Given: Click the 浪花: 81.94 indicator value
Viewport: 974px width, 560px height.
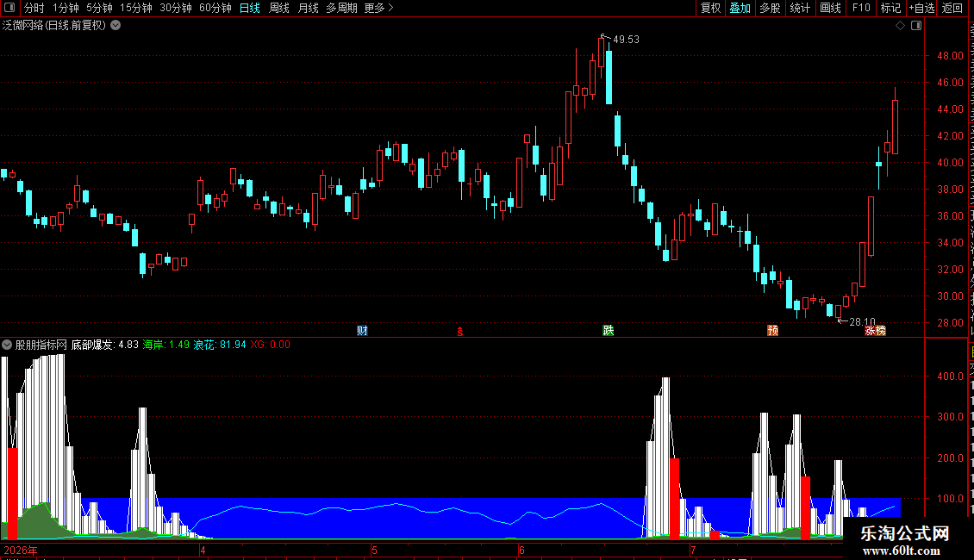Looking at the screenshot, I should [x=219, y=345].
